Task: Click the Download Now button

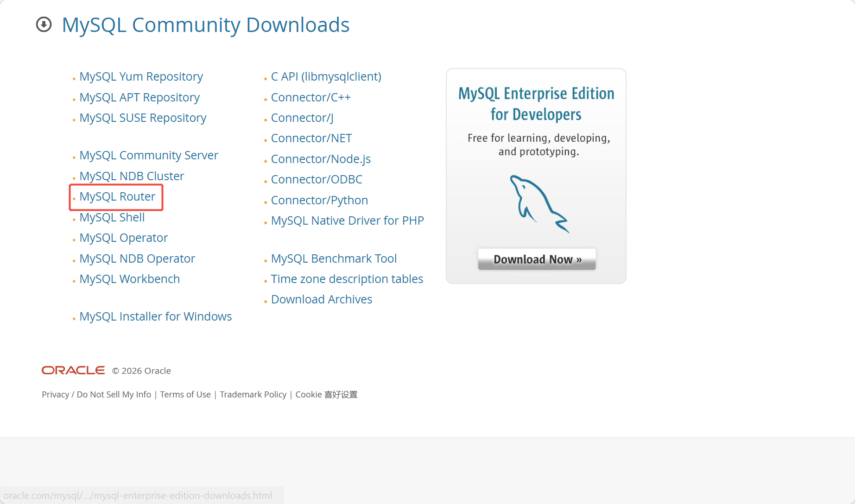Action: pyautogui.click(x=537, y=259)
